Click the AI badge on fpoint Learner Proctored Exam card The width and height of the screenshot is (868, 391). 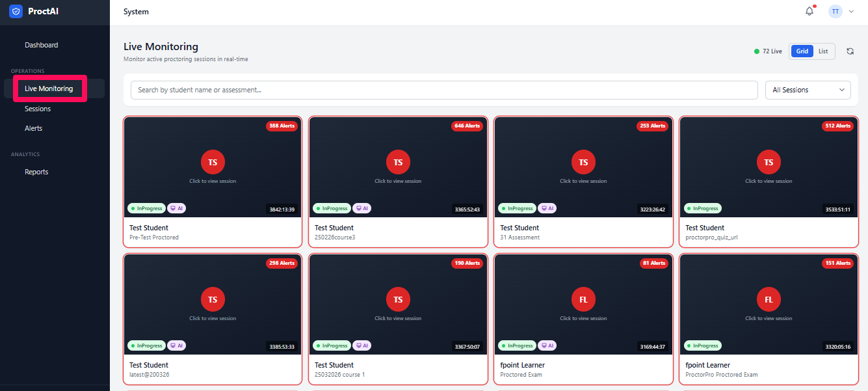[547, 346]
